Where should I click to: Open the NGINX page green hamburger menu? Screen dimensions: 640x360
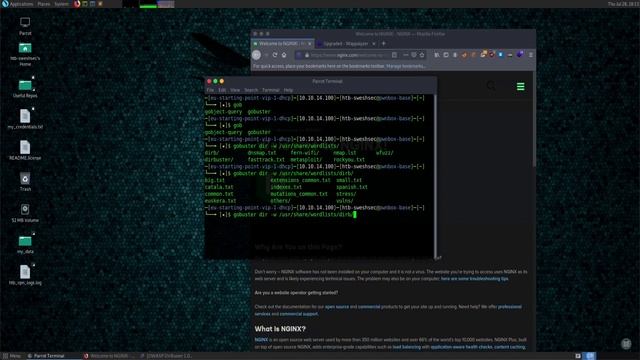click(520, 87)
